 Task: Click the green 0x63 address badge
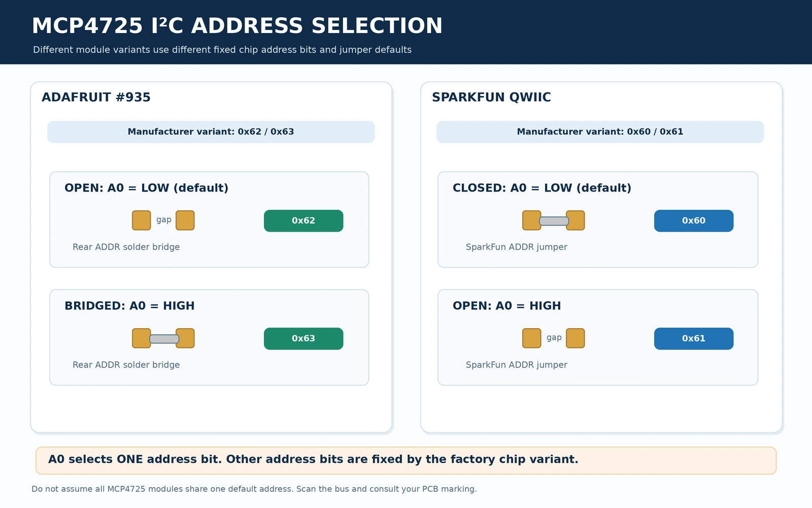[x=303, y=338]
